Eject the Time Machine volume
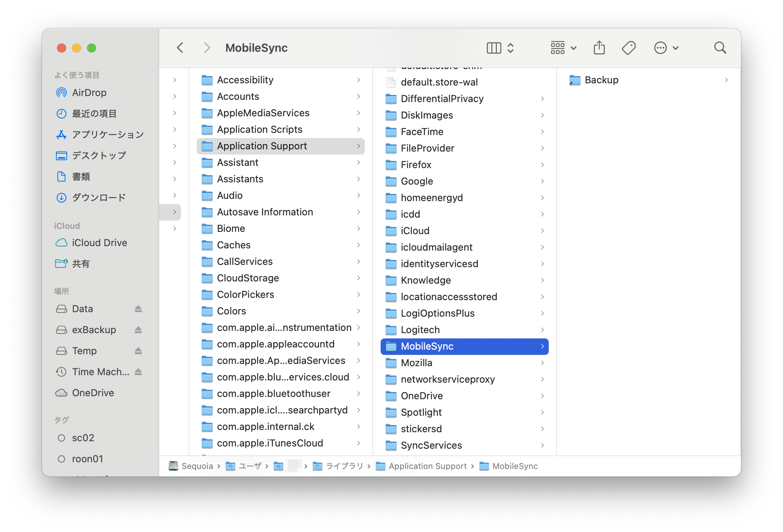The width and height of the screenshot is (783, 532). coord(138,372)
